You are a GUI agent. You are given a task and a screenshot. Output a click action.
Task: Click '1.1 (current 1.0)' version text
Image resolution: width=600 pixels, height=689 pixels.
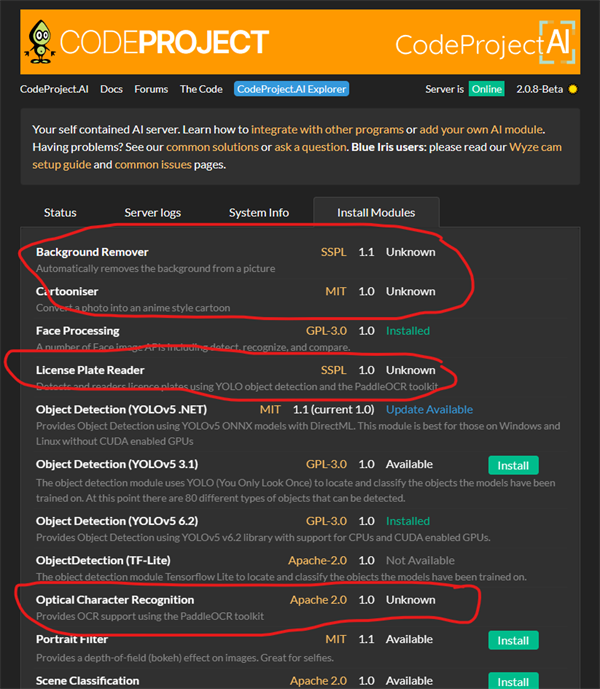(334, 410)
